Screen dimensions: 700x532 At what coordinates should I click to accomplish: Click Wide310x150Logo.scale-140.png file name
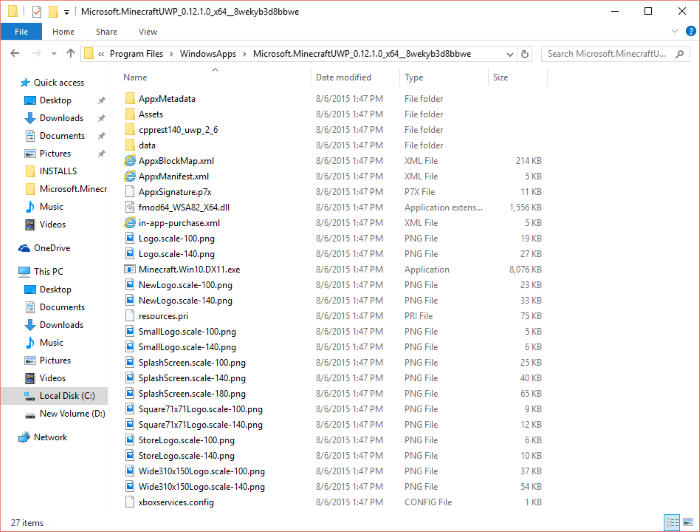(x=201, y=486)
